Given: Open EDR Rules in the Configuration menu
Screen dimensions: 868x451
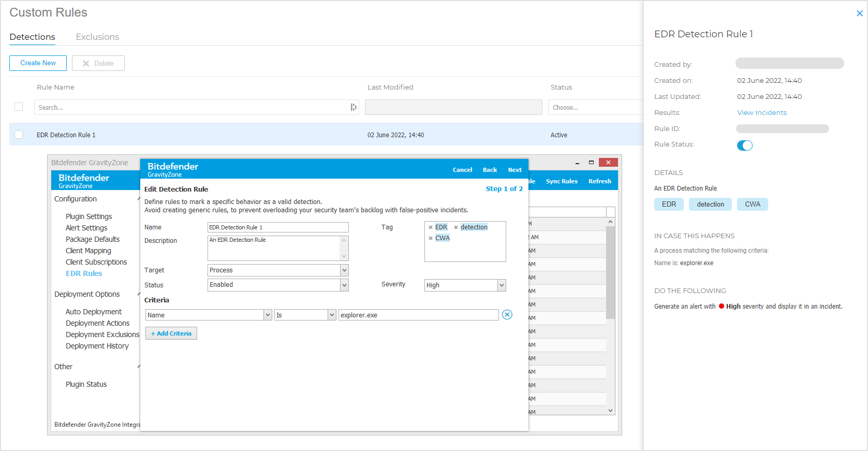Looking at the screenshot, I should pos(84,273).
